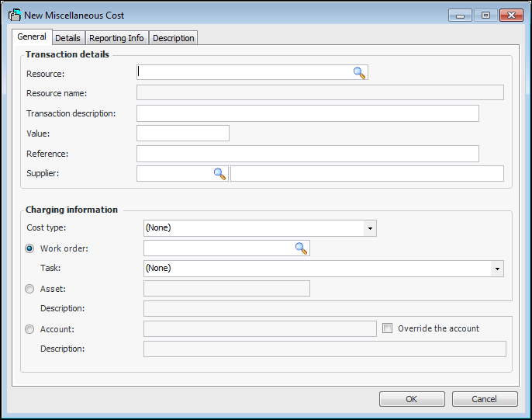Expand the Cost type dropdown arrow
This screenshot has width=532, height=420.
tap(370, 228)
